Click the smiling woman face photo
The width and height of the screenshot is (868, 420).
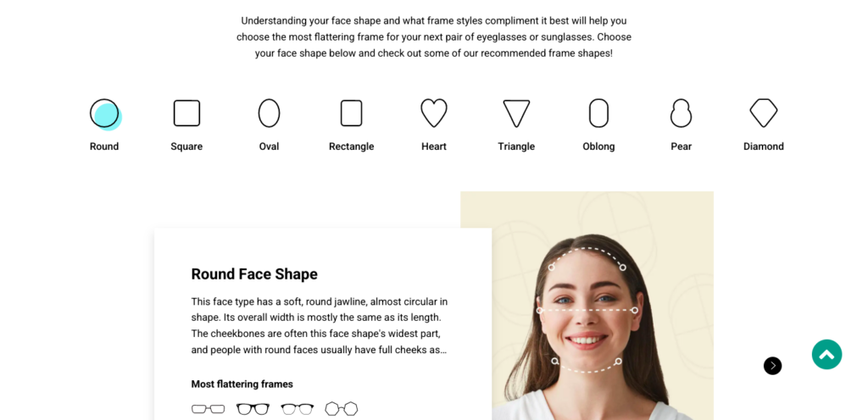click(587, 306)
